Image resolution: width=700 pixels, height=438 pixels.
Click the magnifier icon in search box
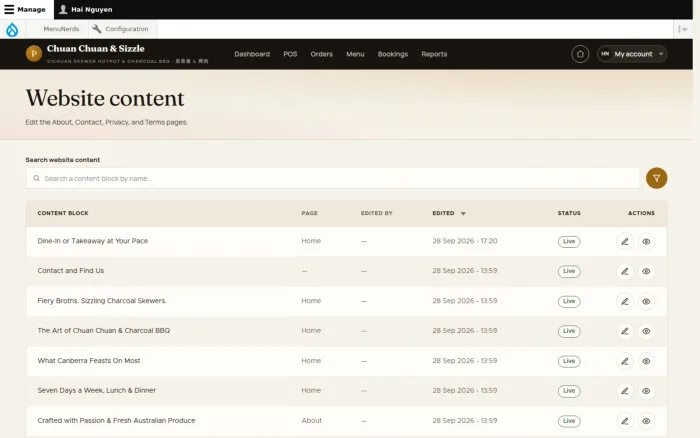click(x=36, y=178)
